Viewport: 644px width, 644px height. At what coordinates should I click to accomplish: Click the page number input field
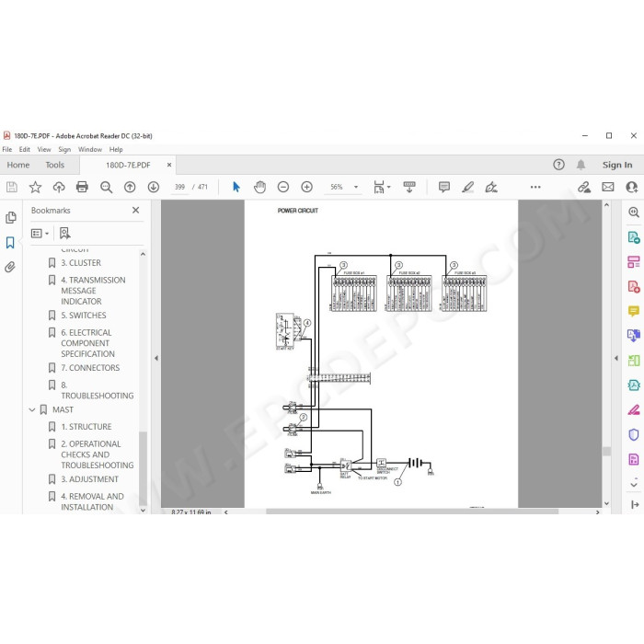point(179,188)
